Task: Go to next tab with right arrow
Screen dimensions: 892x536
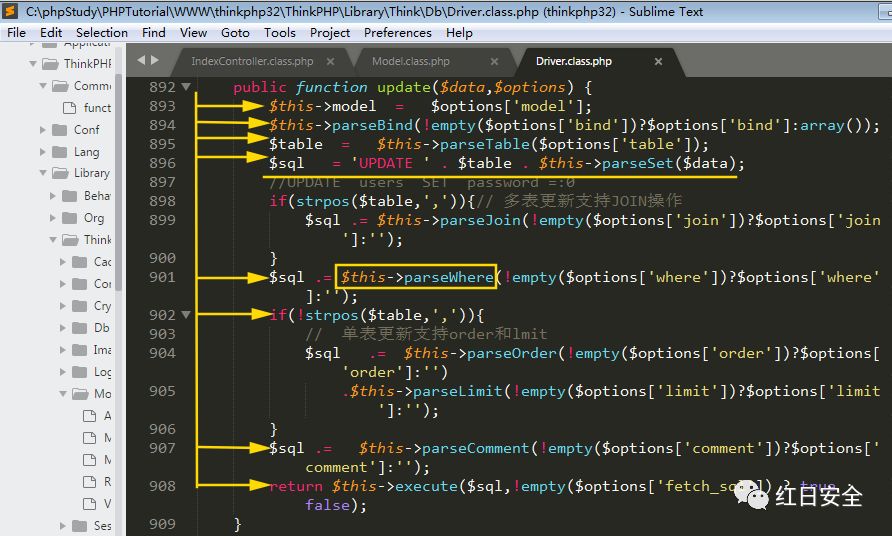Action: (155, 60)
